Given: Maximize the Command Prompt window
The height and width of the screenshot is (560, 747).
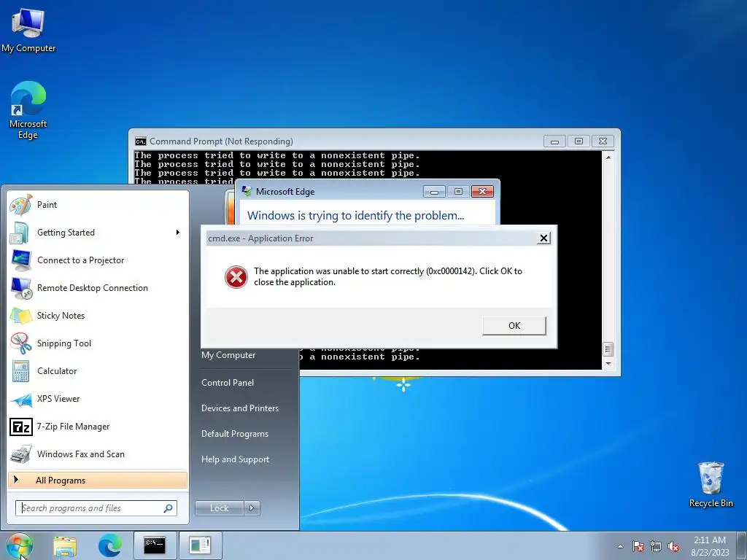Looking at the screenshot, I should pyautogui.click(x=578, y=141).
